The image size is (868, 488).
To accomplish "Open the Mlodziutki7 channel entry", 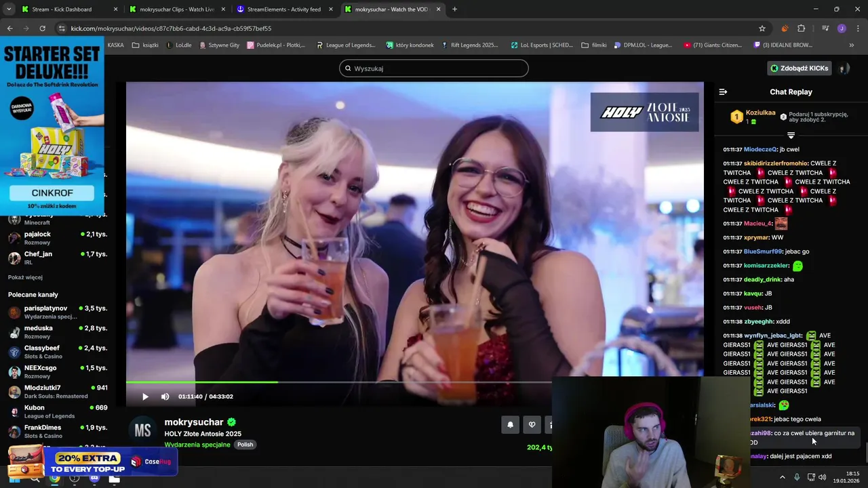I will pos(58,392).
